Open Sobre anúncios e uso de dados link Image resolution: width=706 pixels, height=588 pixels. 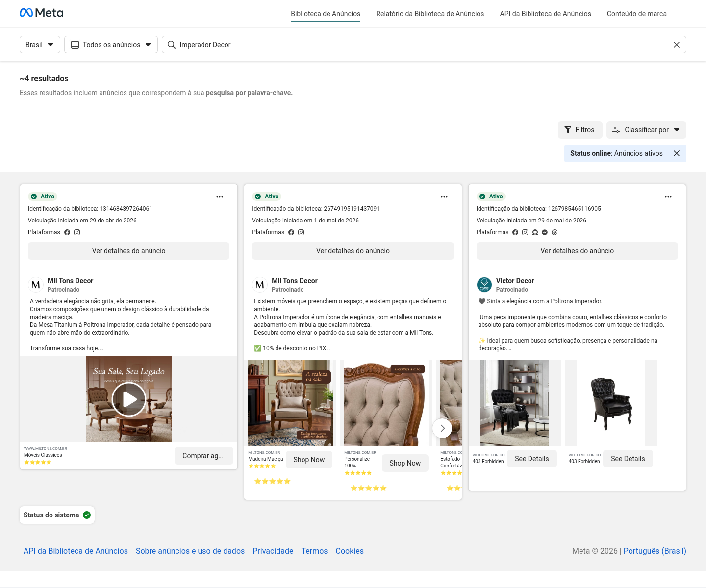[x=190, y=551]
